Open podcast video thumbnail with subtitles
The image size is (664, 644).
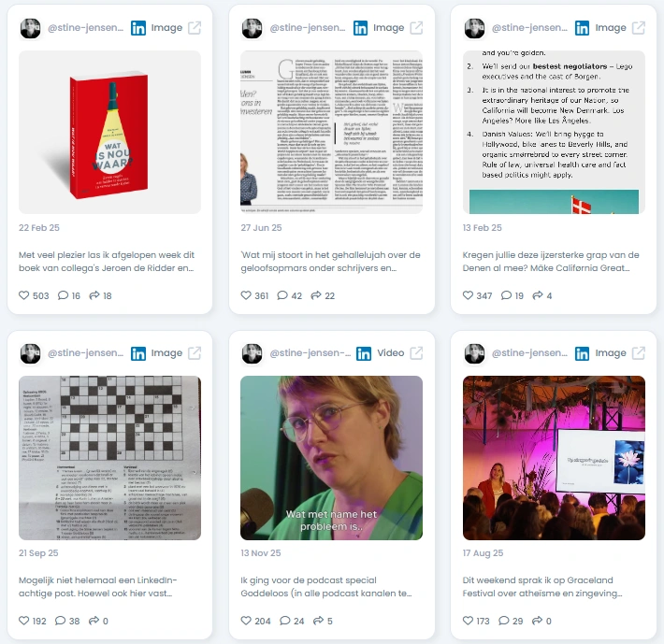click(332, 458)
